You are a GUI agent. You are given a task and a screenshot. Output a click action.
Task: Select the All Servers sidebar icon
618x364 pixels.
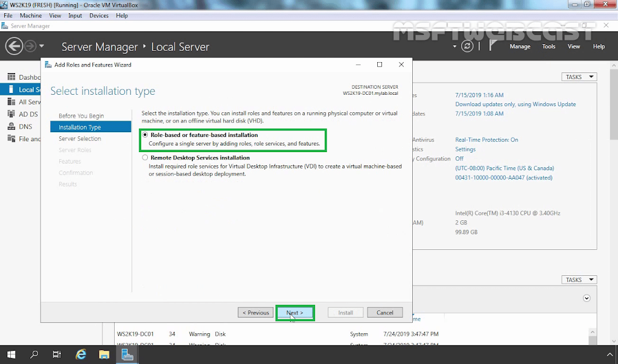point(11,102)
